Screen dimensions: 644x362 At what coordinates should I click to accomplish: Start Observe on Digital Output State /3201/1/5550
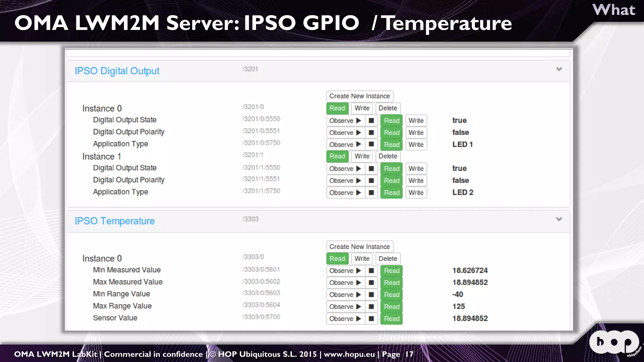point(346,169)
